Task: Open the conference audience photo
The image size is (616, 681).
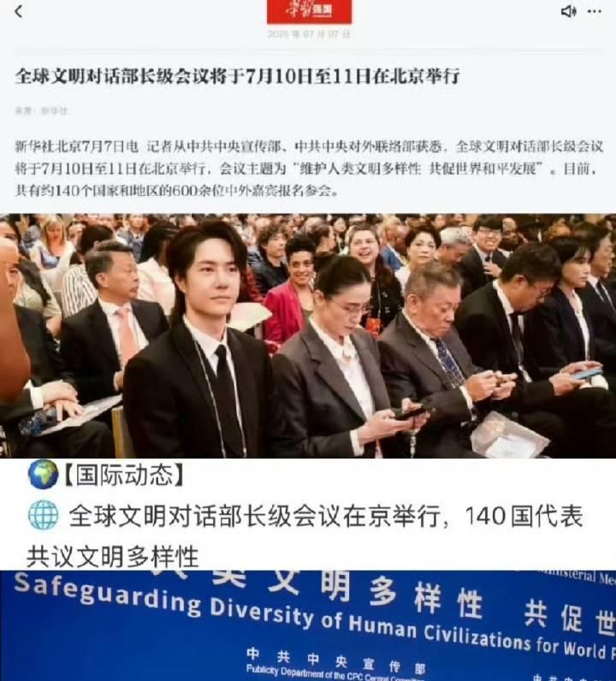Action: point(308,335)
